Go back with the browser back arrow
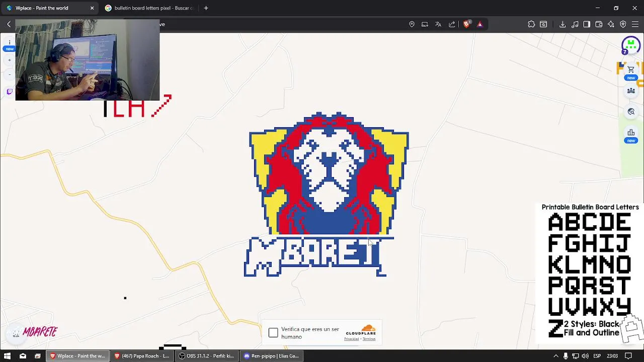This screenshot has width=644, height=362. tap(9, 24)
